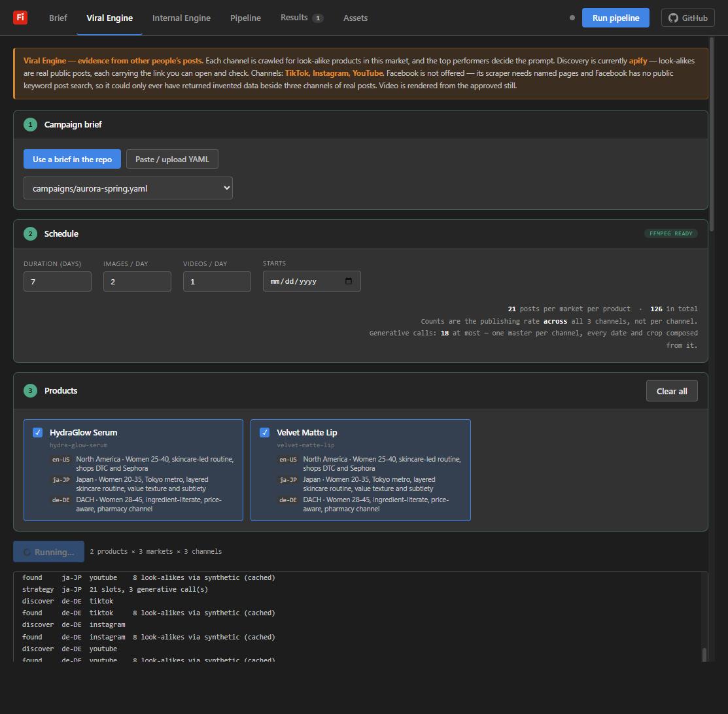Click the Results count badge
This screenshot has width=728, height=714.
tap(318, 18)
